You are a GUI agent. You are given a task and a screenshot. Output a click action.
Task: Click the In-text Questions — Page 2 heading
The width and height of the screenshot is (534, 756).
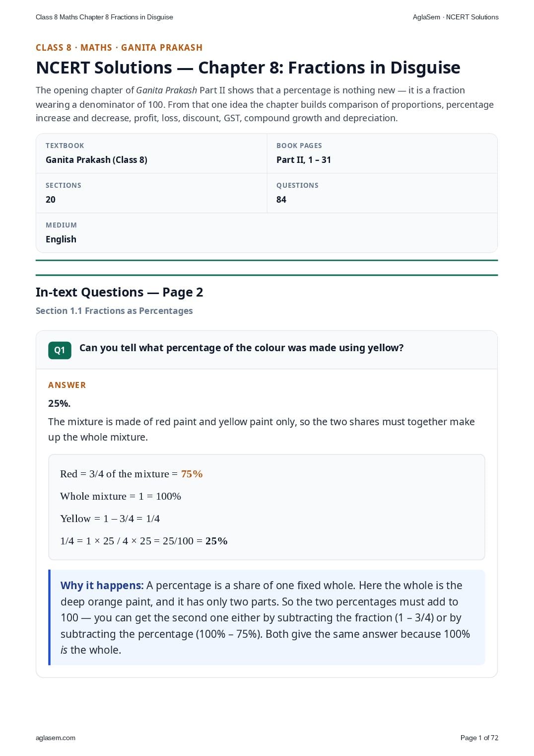120,292
